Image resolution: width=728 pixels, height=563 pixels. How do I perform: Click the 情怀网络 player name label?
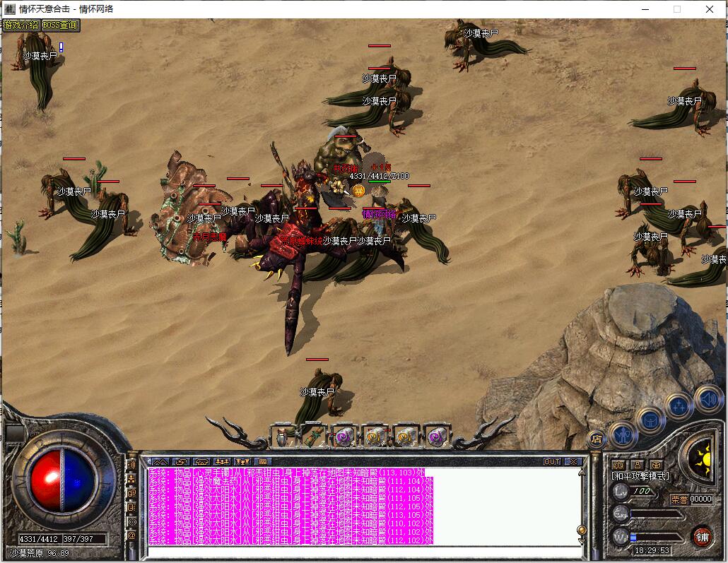pyautogui.click(x=380, y=214)
